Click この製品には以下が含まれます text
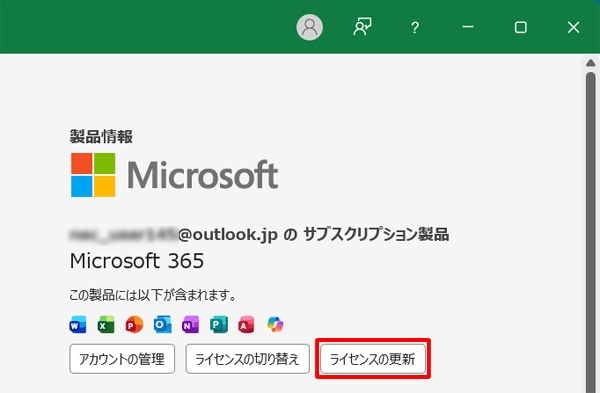This screenshot has width=600, height=393. tap(152, 295)
